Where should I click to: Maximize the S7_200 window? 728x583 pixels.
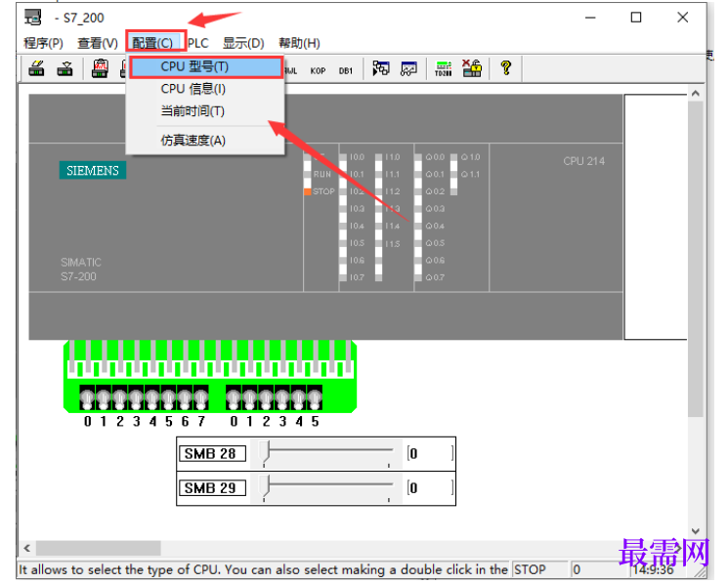point(636,18)
